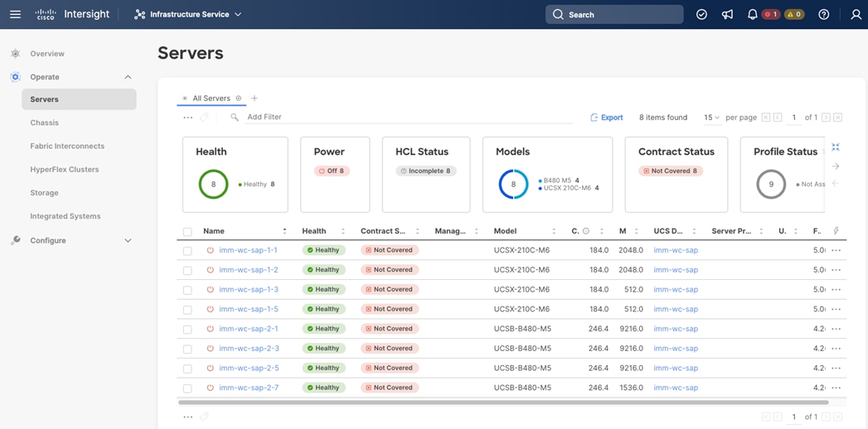Filter by Power Off 8

pos(332,171)
